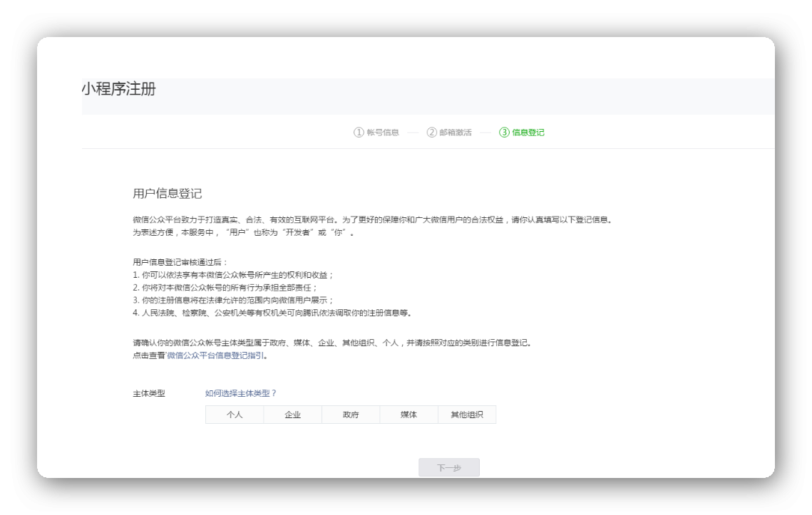The image size is (812, 515).
Task: Open the 如何选择主体类型？ help link
Action: tap(240, 393)
